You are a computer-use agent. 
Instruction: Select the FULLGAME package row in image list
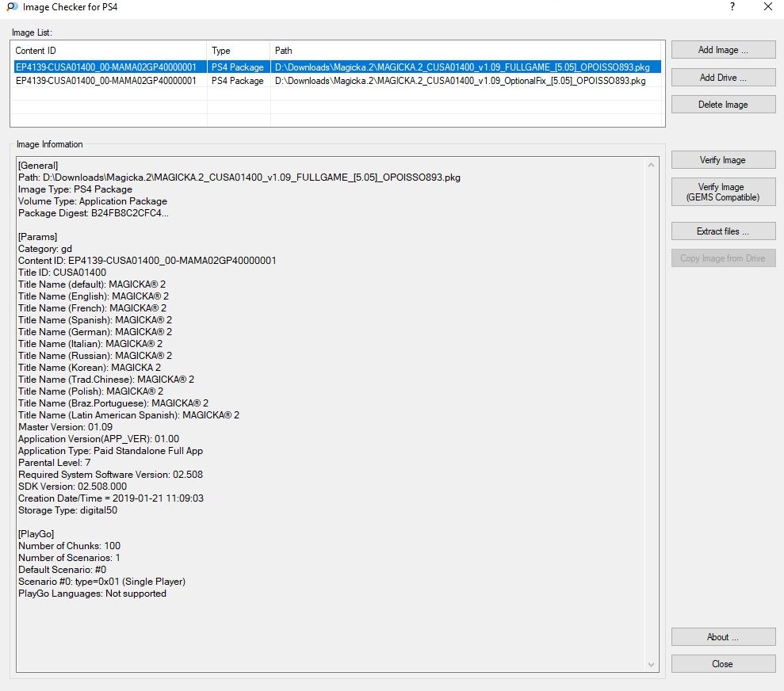click(338, 67)
